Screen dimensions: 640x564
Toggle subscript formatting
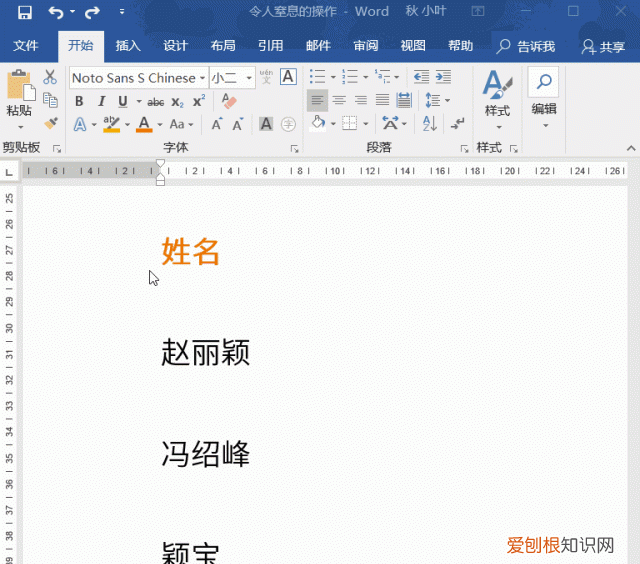click(x=177, y=102)
